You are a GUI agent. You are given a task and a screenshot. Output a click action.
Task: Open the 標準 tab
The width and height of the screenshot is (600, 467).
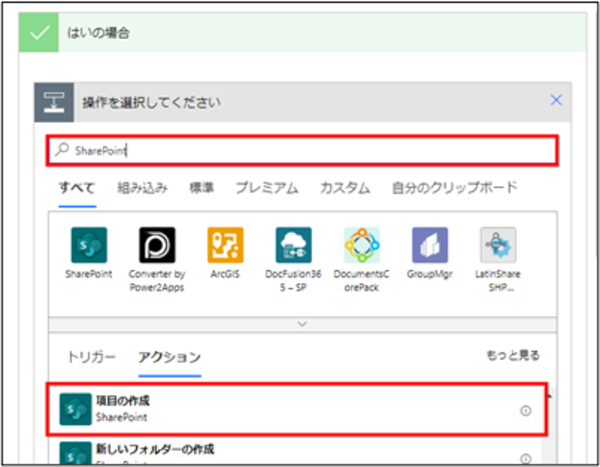point(201,188)
